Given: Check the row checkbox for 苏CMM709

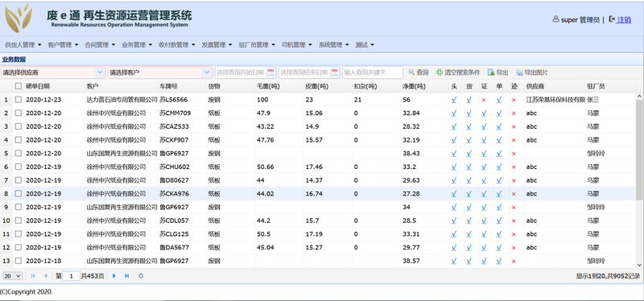Looking at the screenshot, I should click(18, 113).
